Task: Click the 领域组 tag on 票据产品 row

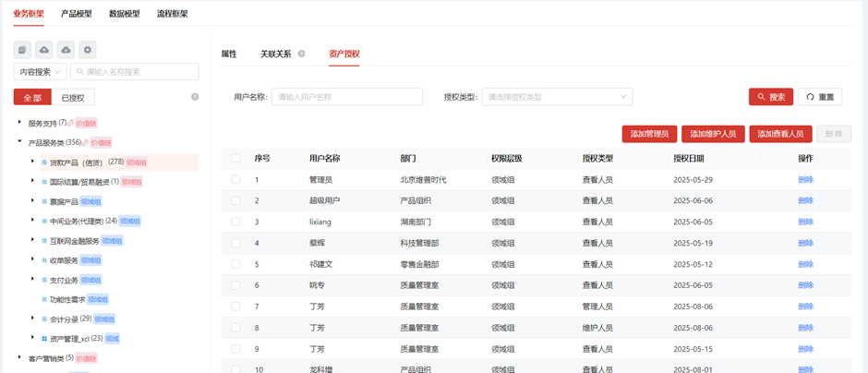Action: [x=90, y=201]
